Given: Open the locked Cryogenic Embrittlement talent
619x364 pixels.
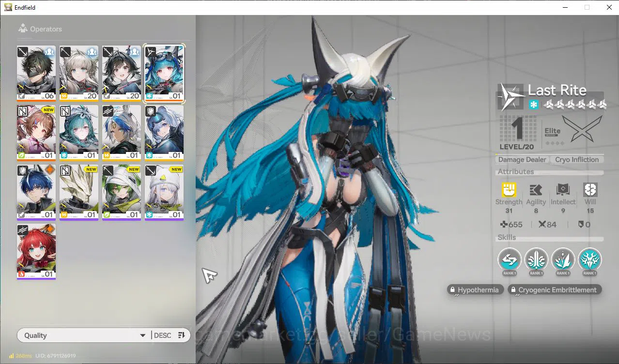Looking at the screenshot, I should pyautogui.click(x=555, y=290).
